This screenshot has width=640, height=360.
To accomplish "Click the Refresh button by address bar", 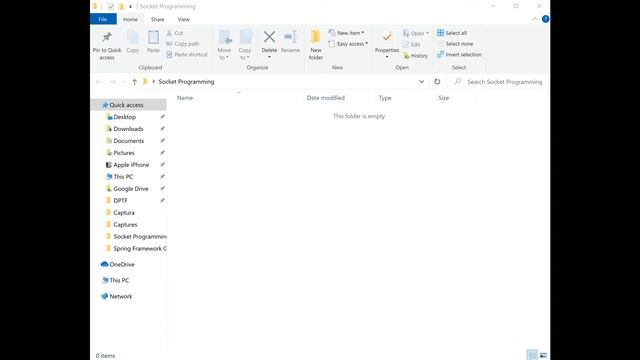I will click(437, 82).
